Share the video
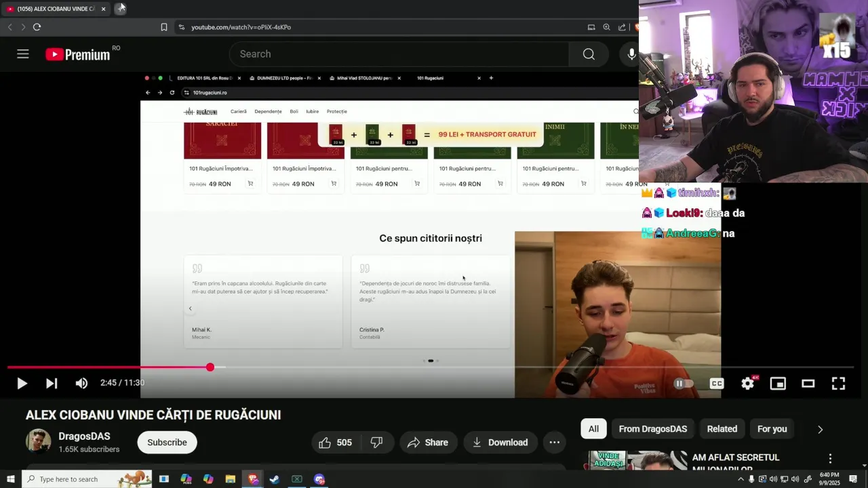Viewport: 868px width, 488px height. click(428, 443)
